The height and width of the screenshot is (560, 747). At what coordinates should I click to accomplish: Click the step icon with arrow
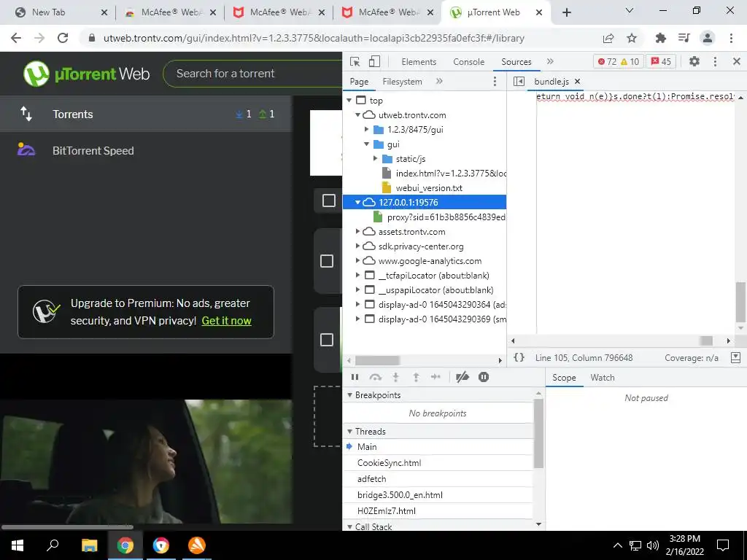tap(436, 377)
